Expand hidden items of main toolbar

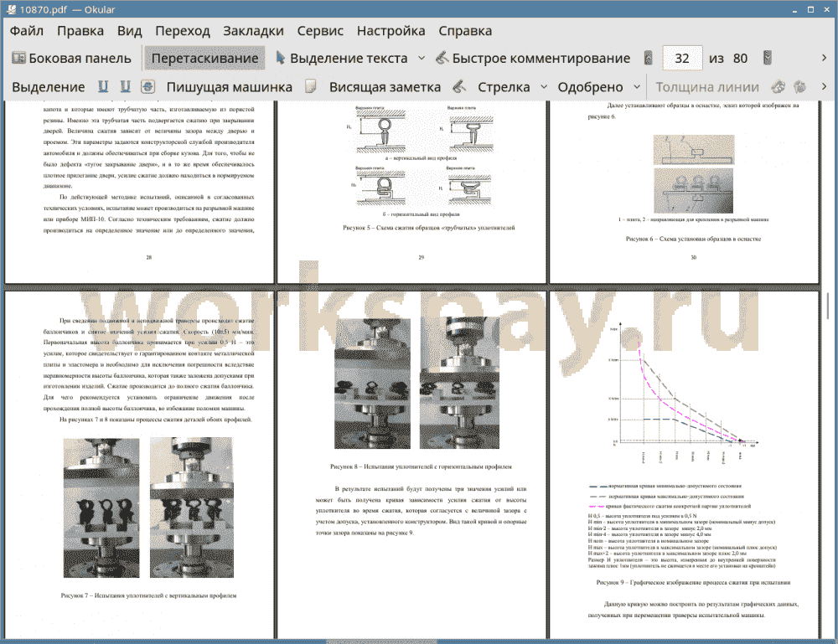(x=824, y=58)
